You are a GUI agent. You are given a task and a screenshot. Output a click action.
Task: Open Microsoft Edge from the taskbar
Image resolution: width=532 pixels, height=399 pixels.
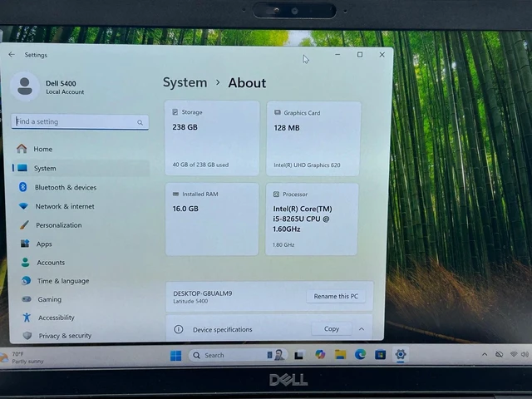click(360, 355)
